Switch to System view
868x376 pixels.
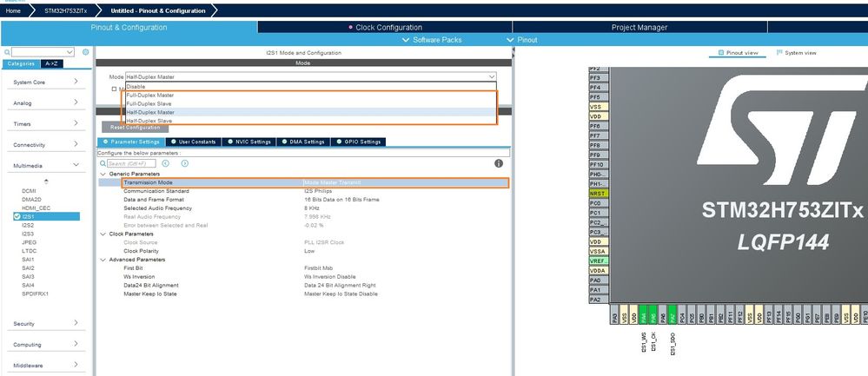pos(797,52)
